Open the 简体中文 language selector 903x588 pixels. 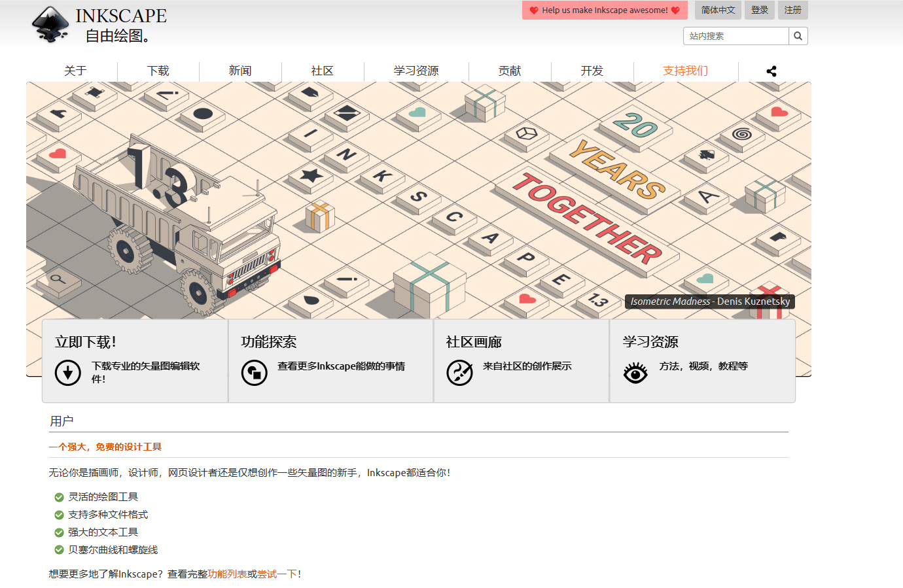[x=718, y=10]
